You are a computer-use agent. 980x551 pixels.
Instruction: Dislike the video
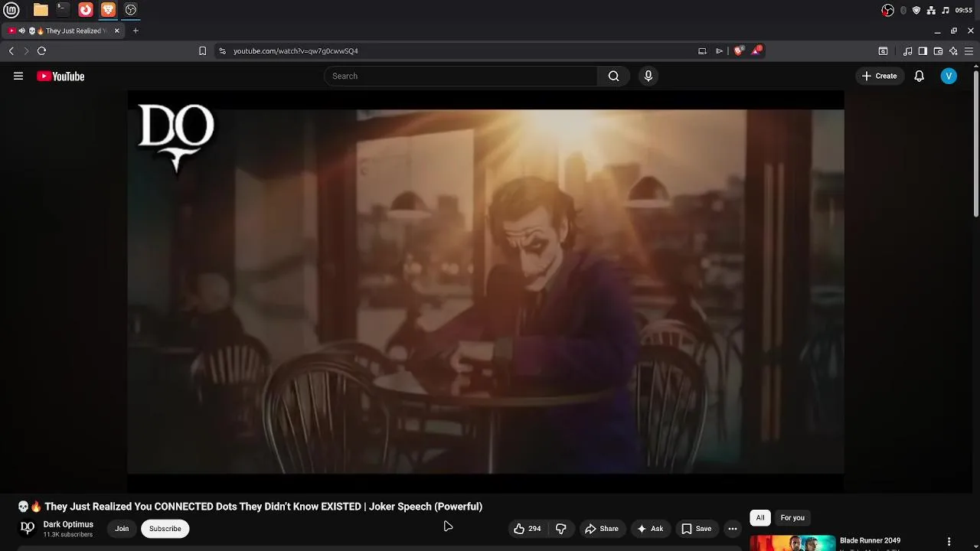561,528
